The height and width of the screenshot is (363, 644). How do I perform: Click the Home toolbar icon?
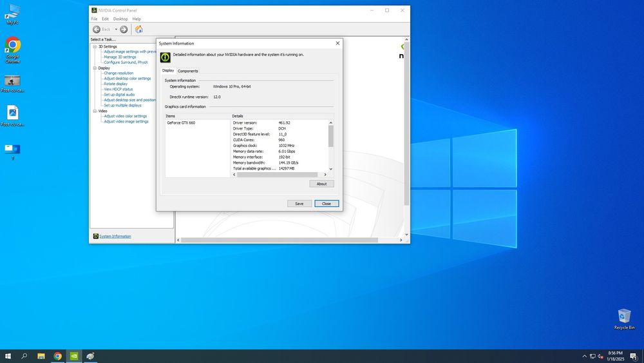coord(139,29)
